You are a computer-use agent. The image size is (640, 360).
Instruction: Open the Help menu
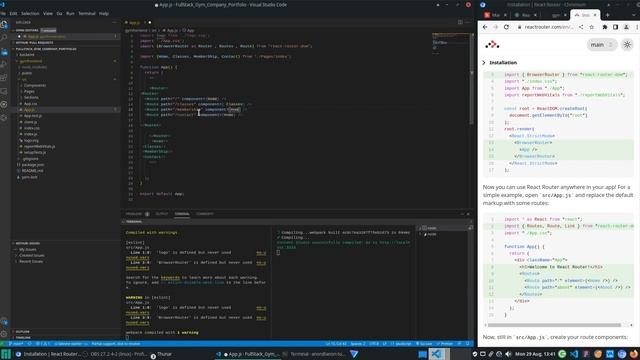coord(104,13)
